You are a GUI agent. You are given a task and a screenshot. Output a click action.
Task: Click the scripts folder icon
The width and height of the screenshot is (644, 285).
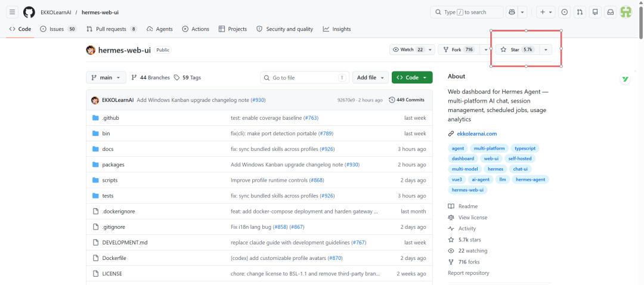(x=95, y=180)
